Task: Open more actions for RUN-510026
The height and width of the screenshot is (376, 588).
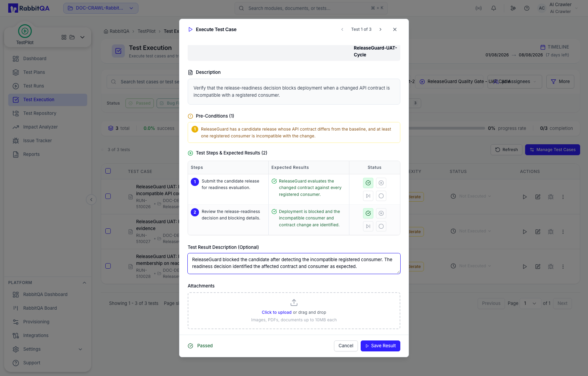Action: point(563,197)
